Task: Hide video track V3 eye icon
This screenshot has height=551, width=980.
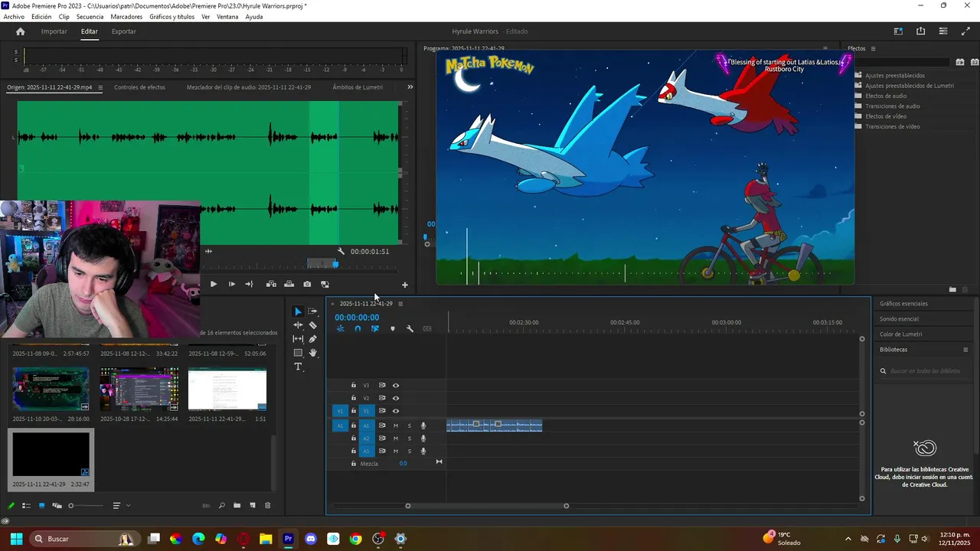Action: (x=396, y=386)
